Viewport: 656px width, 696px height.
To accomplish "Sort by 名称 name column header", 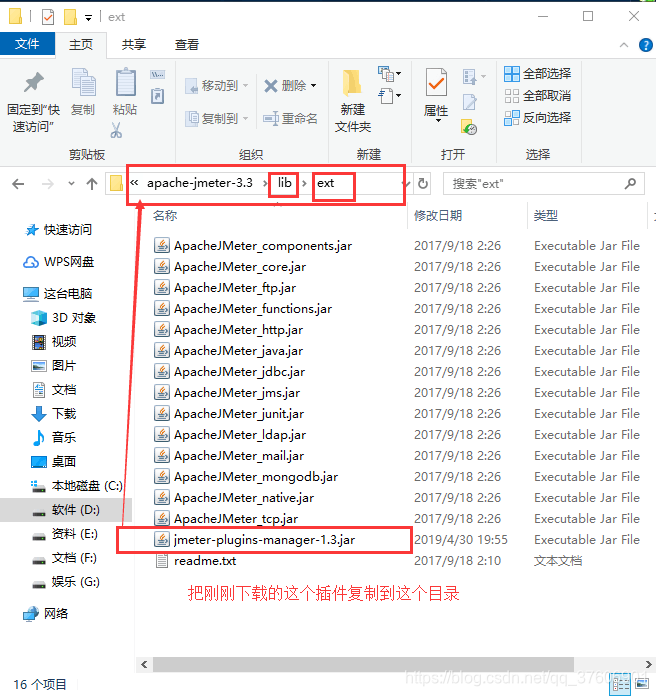I will pyautogui.click(x=165, y=216).
